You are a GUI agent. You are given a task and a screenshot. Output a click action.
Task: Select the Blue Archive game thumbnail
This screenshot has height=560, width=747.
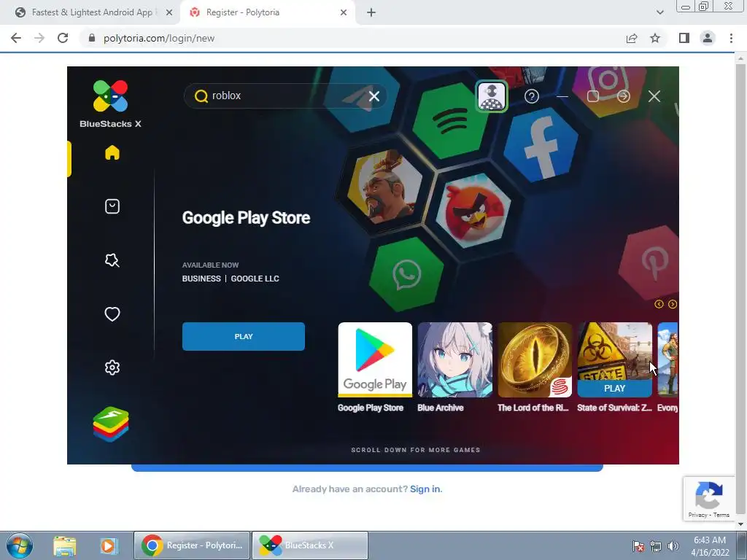455,359
